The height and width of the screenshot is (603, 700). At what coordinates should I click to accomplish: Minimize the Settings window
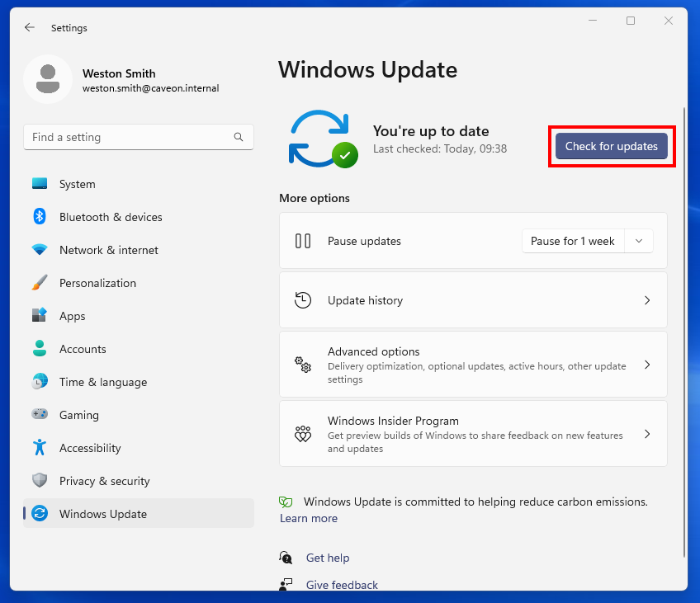coord(593,21)
